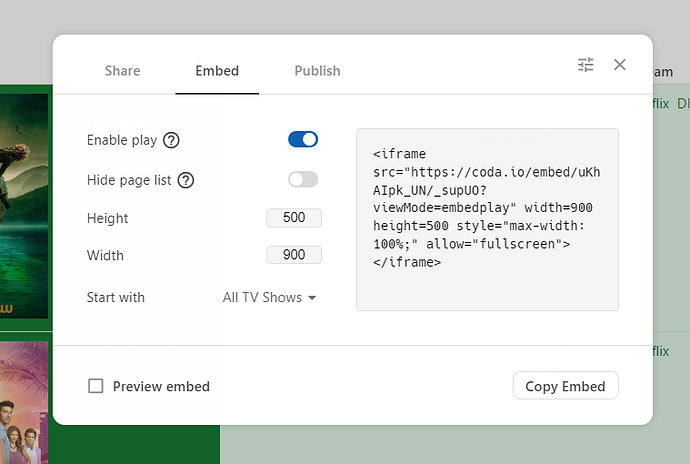
Task: Click the iframe embed code box
Action: click(487, 219)
